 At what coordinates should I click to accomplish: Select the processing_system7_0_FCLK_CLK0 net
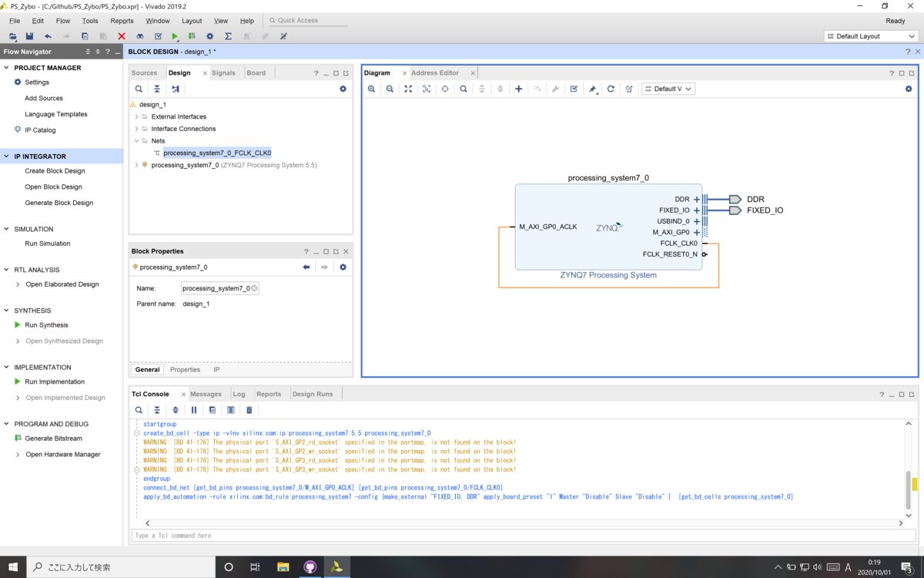pyautogui.click(x=217, y=153)
